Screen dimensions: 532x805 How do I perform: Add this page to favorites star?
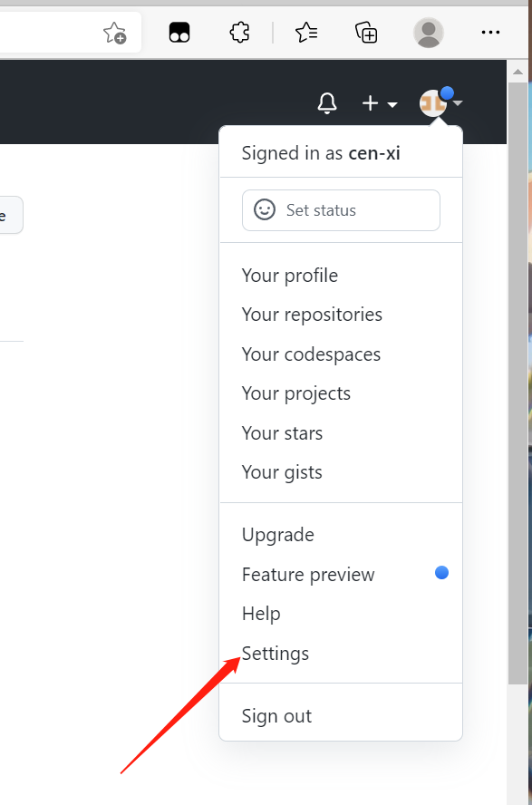[x=114, y=33]
